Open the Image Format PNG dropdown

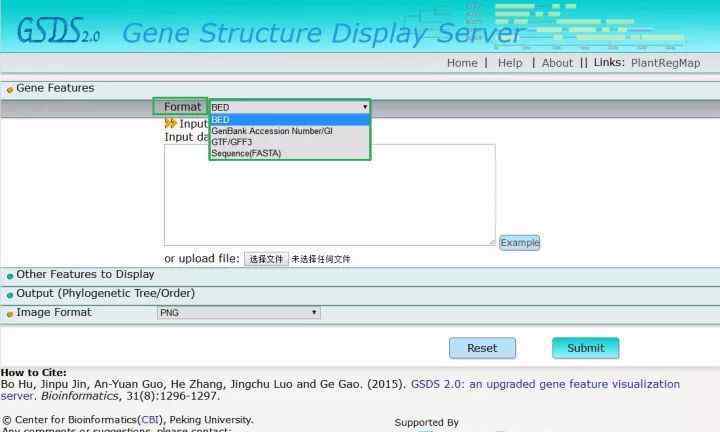[239, 313]
